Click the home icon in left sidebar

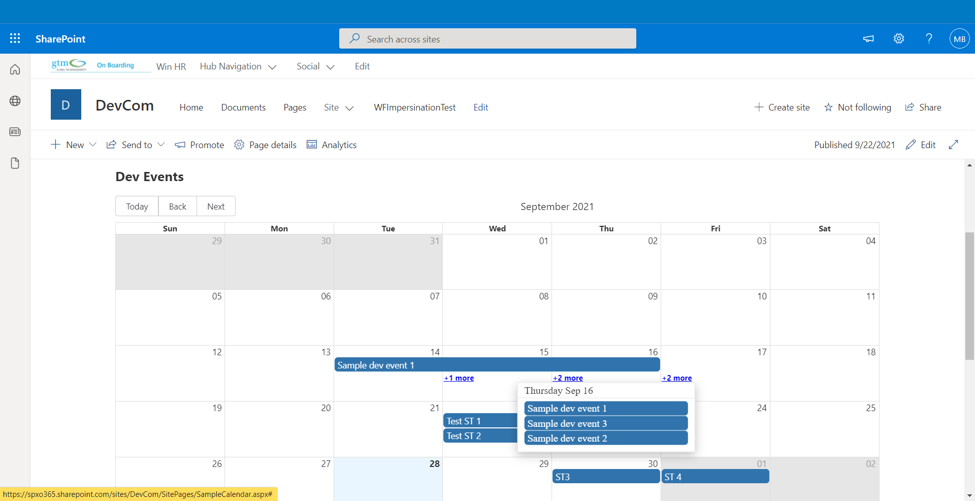click(x=15, y=70)
